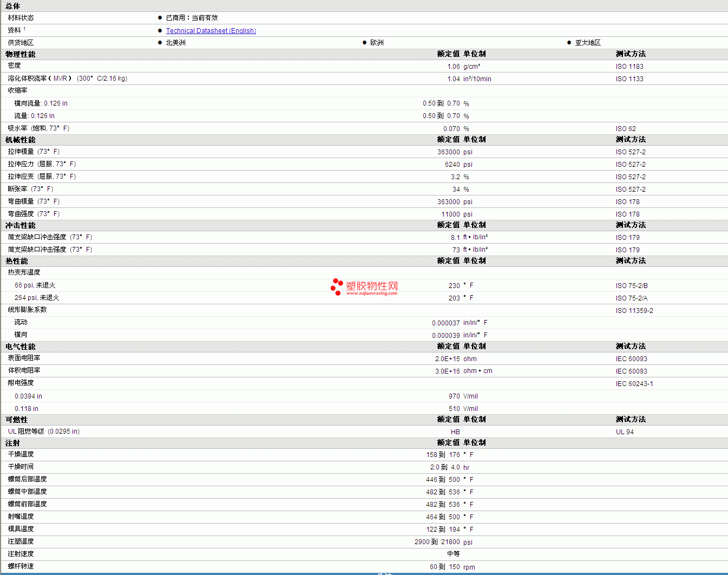
Task: Open the Technical Datasheet (English) link
Action: click(x=211, y=31)
